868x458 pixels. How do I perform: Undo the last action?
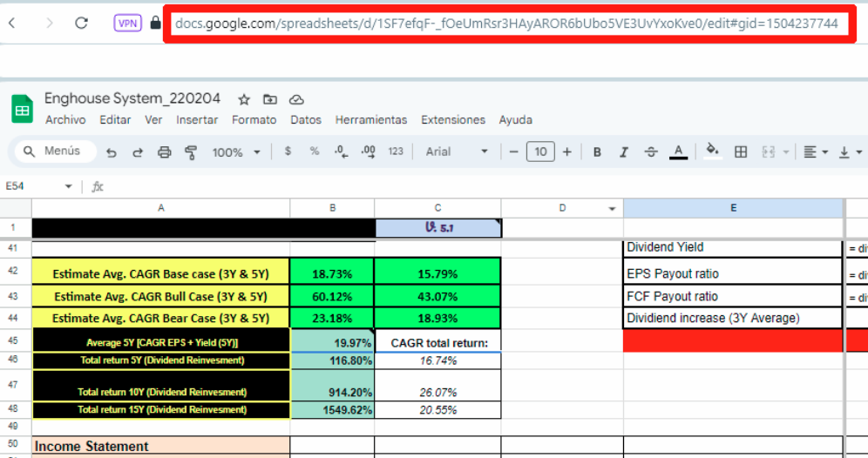pos(112,152)
